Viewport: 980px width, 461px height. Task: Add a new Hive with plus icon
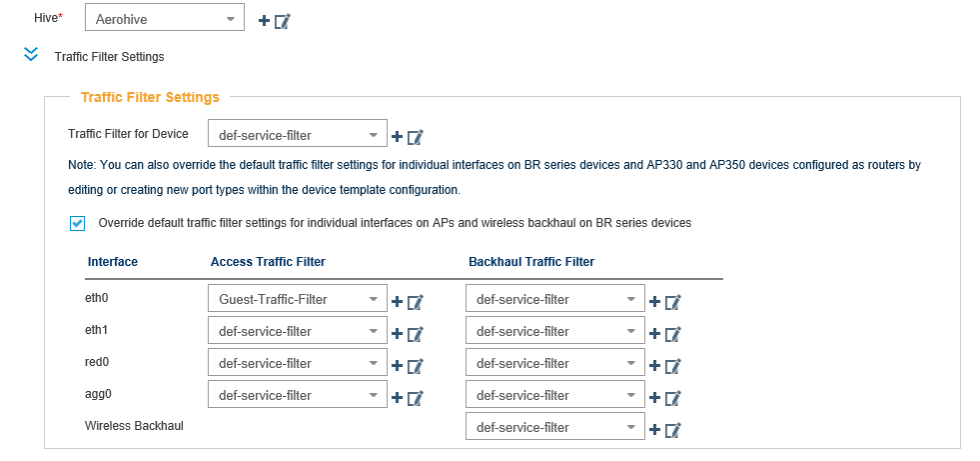click(x=264, y=21)
